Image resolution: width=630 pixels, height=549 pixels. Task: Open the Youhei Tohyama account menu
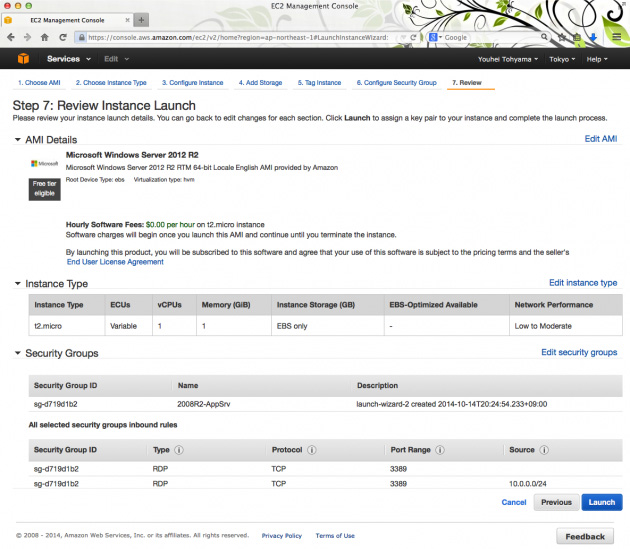tap(508, 59)
